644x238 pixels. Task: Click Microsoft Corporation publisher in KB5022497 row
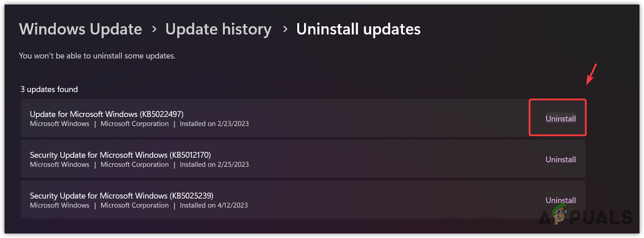coord(135,124)
